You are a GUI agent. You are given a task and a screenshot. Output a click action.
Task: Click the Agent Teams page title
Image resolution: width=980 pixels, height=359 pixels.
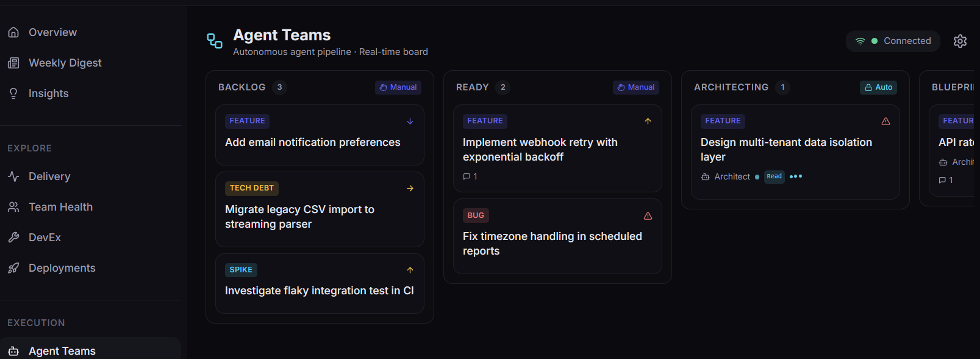282,35
